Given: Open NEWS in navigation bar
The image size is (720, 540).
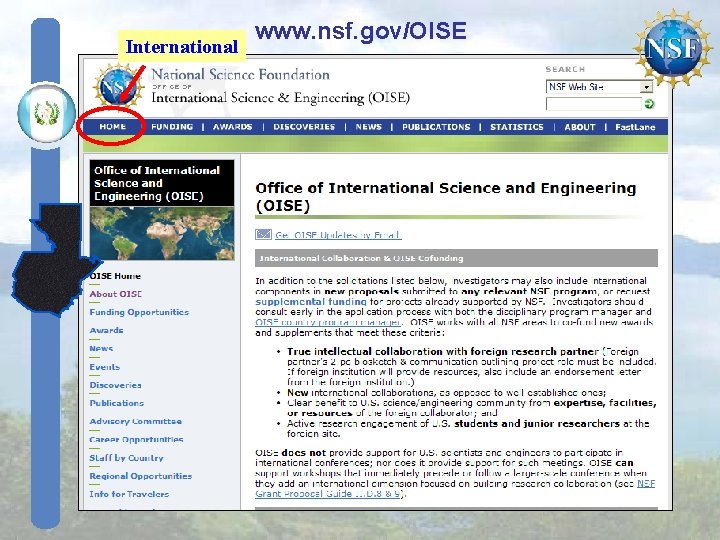Looking at the screenshot, I should point(368,127).
